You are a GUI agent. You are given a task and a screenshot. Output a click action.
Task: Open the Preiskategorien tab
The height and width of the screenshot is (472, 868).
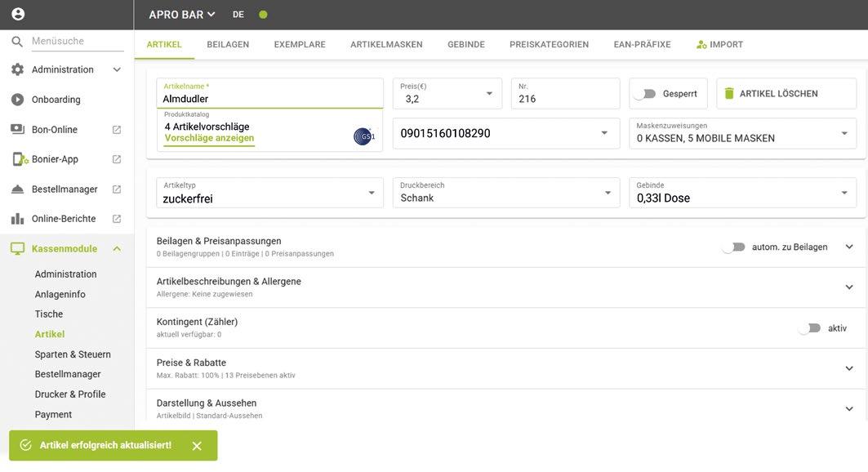[x=549, y=44]
